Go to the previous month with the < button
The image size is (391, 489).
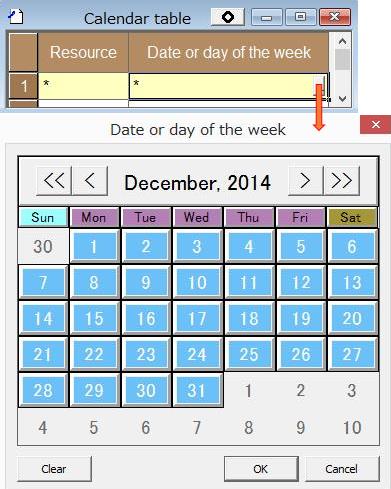click(90, 181)
